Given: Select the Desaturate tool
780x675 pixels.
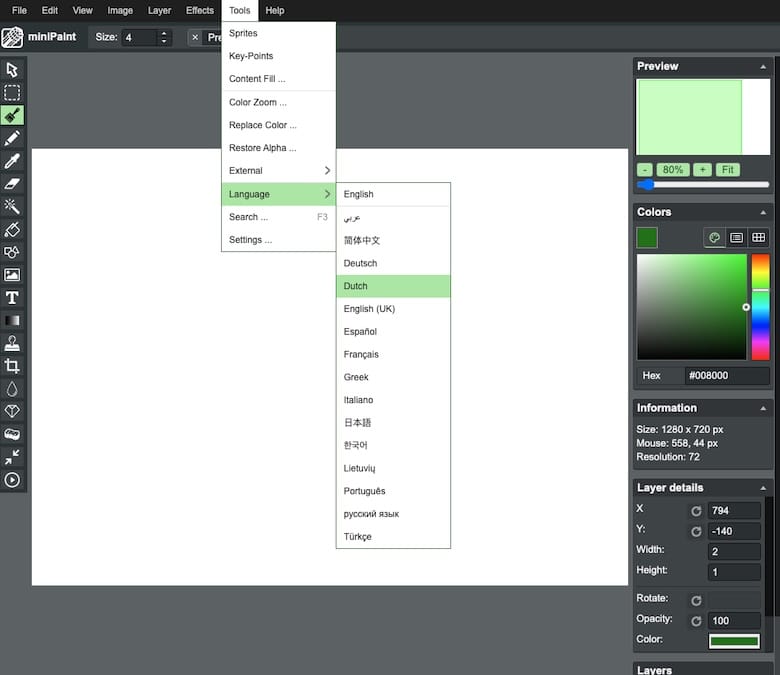Looking at the screenshot, I should (12, 434).
